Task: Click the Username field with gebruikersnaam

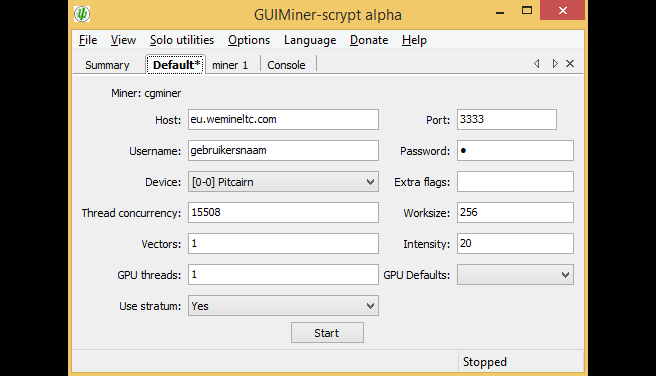Action: (283, 151)
